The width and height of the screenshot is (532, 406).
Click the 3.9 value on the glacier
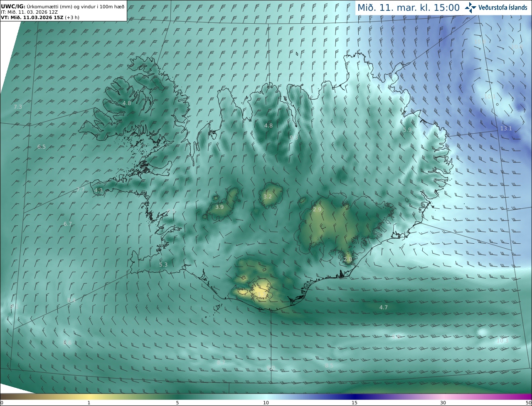tap(219, 207)
